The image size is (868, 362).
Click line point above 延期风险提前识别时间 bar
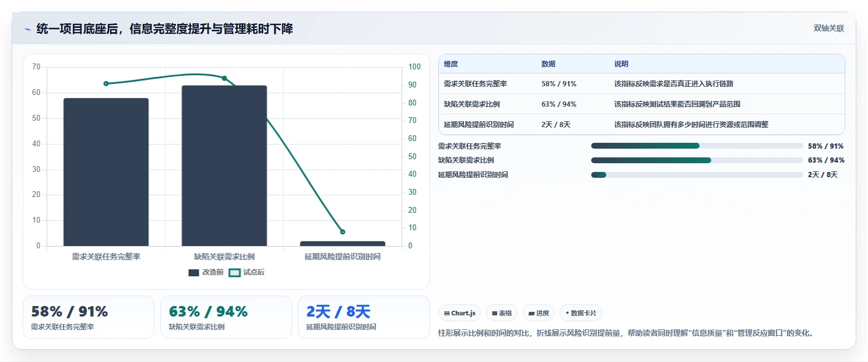pos(343,232)
